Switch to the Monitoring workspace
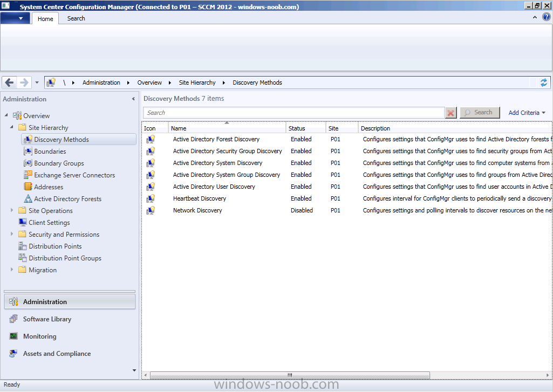 tap(70, 336)
